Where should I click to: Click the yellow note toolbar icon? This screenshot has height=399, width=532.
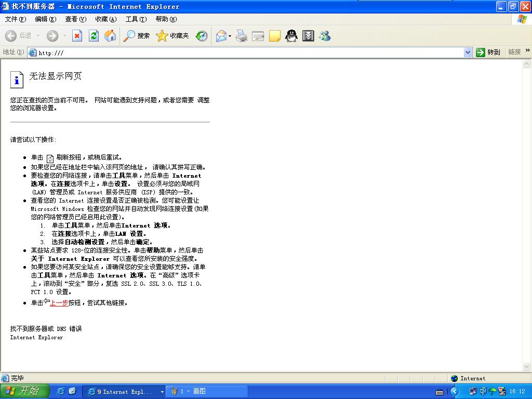tap(274, 36)
